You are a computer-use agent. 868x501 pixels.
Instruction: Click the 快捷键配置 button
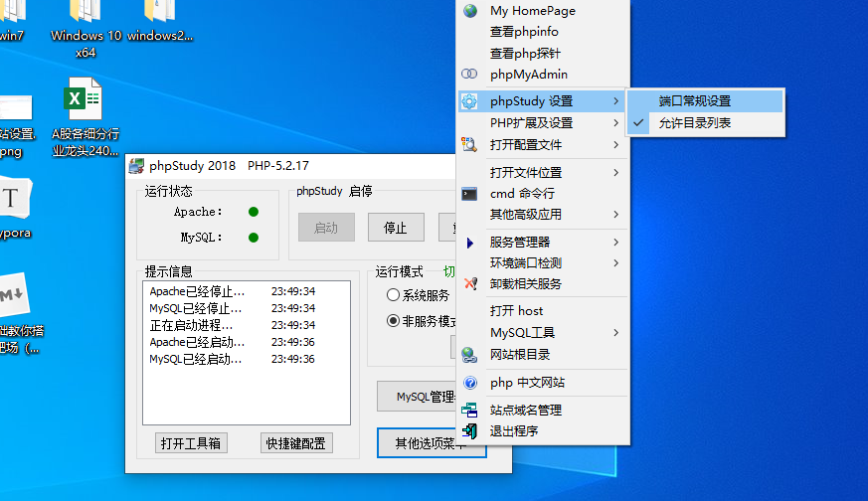(296, 443)
